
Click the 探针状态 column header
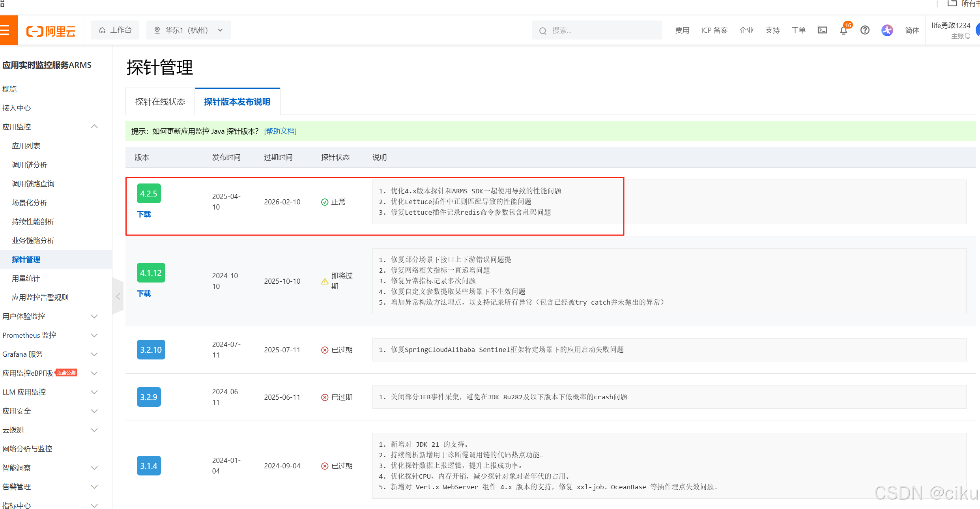pyautogui.click(x=335, y=157)
